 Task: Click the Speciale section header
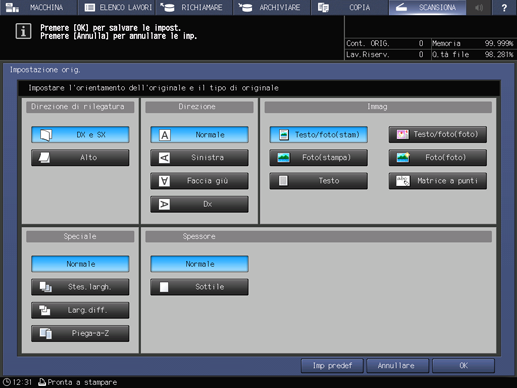(x=80, y=236)
